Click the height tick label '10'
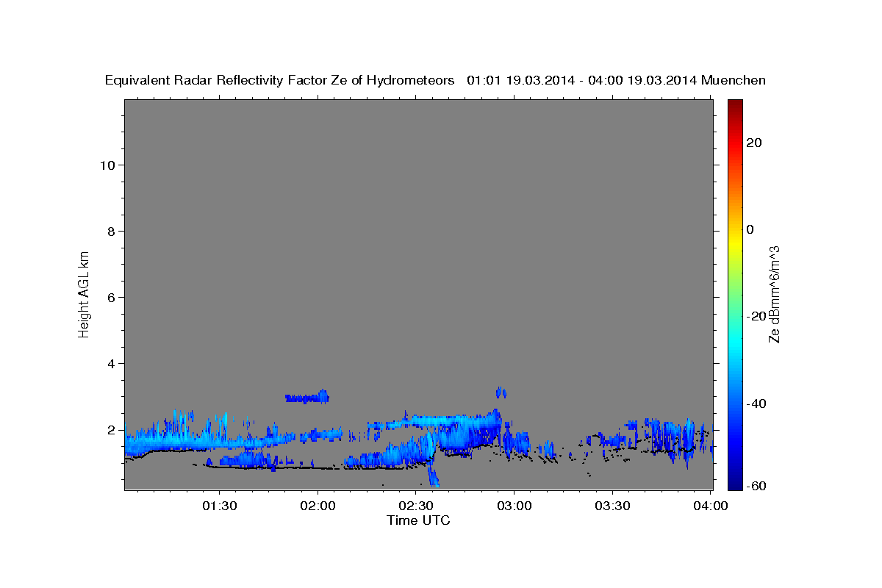 [x=107, y=165]
